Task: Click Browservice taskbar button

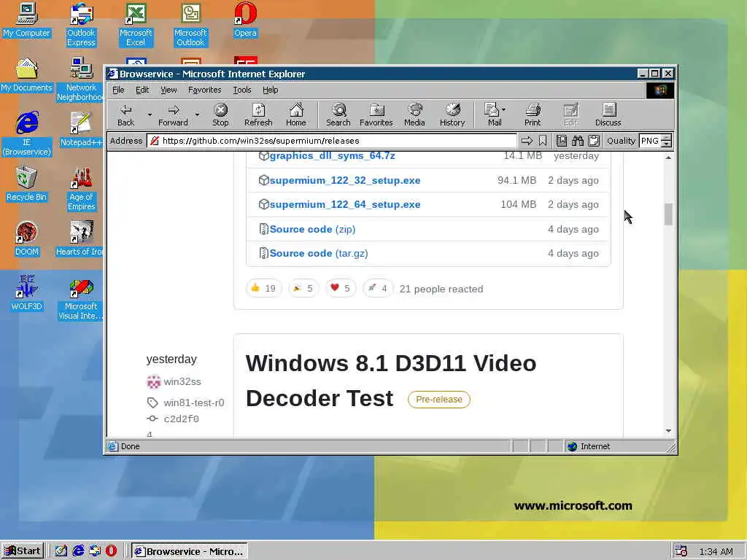Action: 189,551
